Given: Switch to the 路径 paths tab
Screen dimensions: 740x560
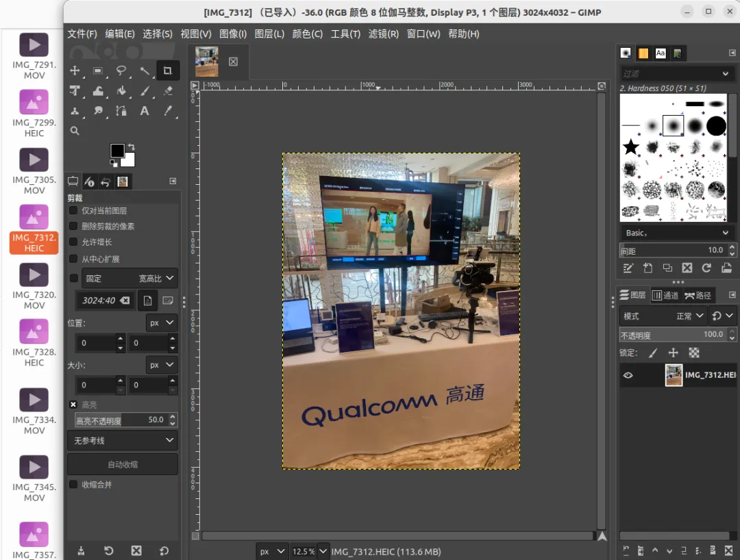Looking at the screenshot, I should (x=698, y=296).
